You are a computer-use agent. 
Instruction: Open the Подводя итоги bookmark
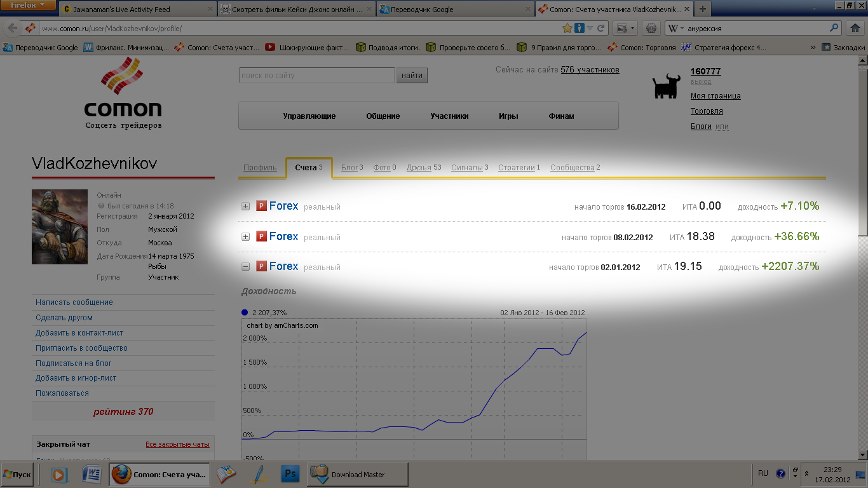click(x=388, y=47)
